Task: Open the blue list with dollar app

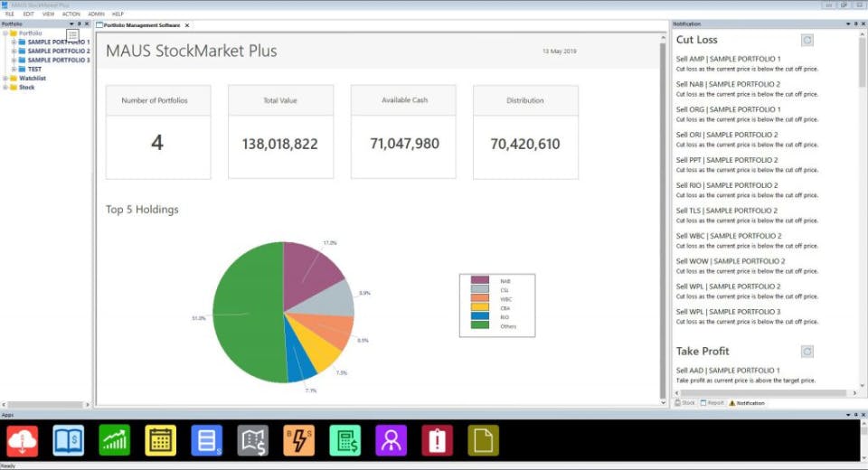Action: point(206,441)
